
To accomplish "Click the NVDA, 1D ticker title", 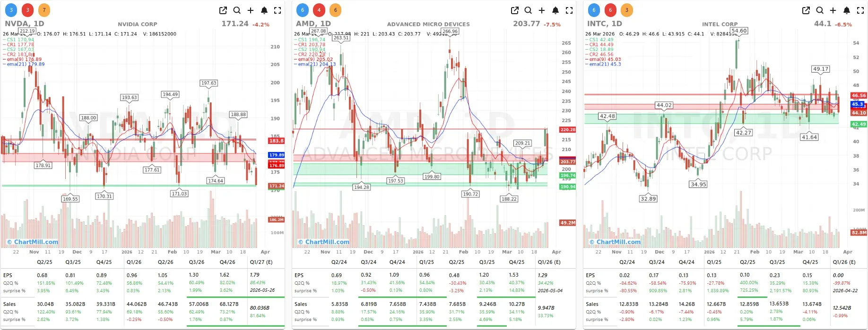I will click(x=25, y=24).
